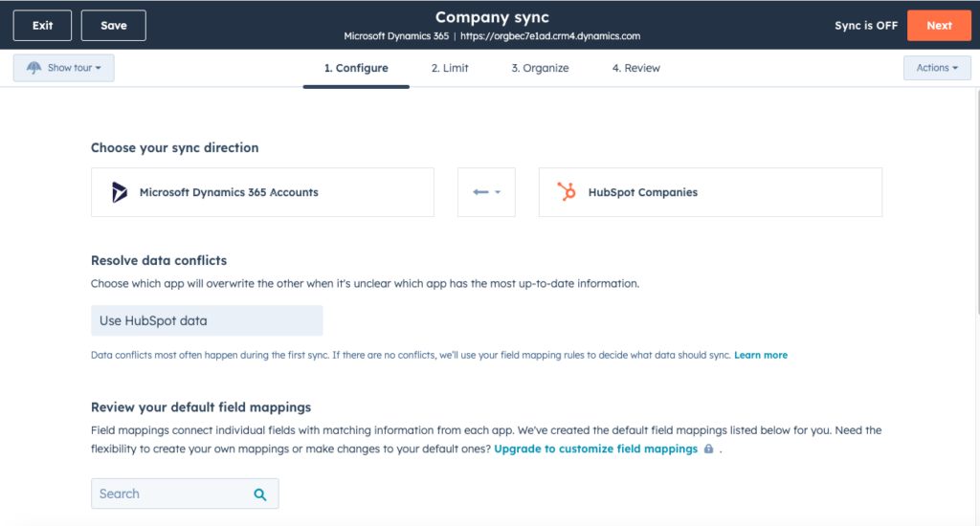This screenshot has width=980, height=526.
Task: Open the Show tour dropdown
Action: [x=64, y=68]
